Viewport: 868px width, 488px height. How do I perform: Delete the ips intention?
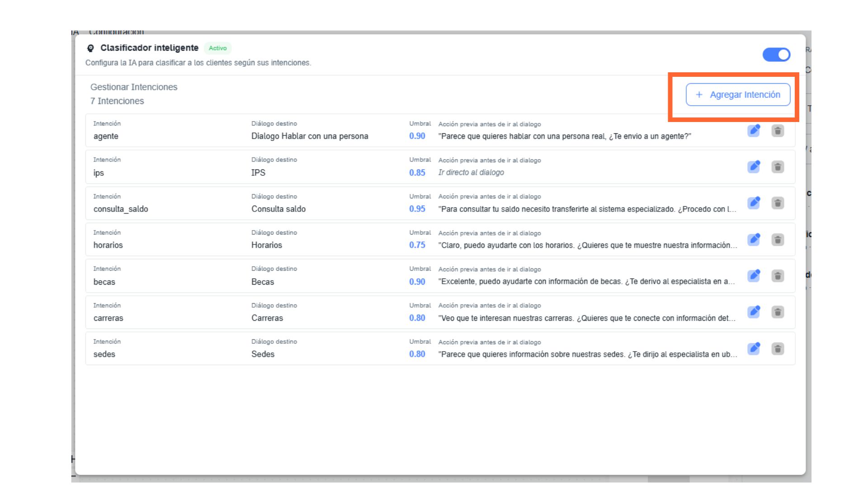pos(778,167)
